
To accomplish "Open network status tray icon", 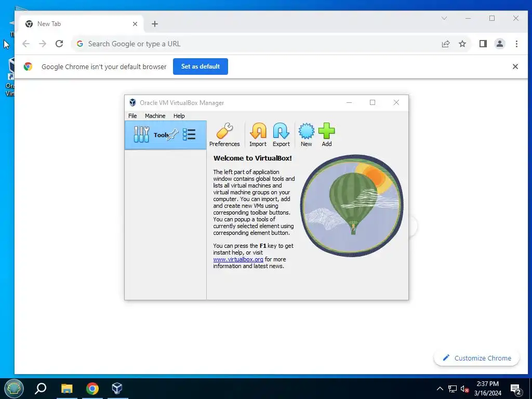I will 453,389.
